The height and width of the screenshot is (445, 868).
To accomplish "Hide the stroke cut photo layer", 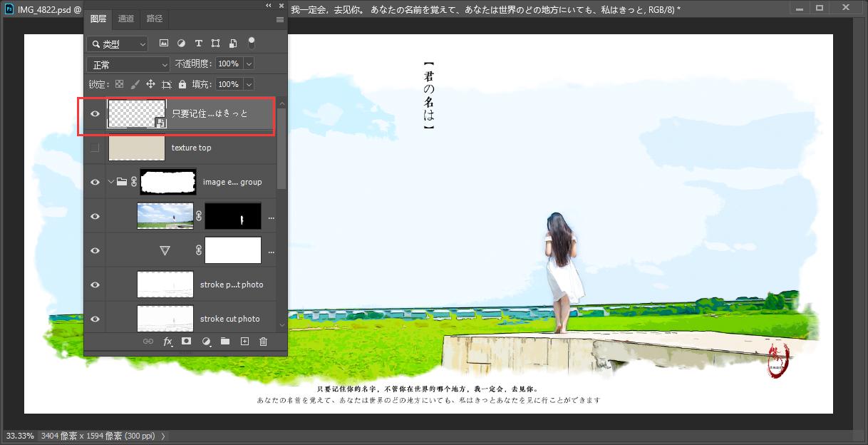I will click(x=95, y=319).
